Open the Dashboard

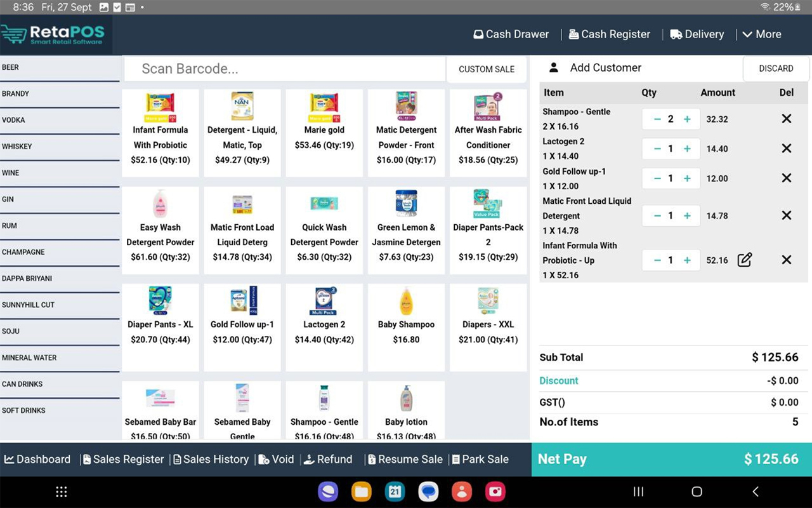[x=37, y=459]
